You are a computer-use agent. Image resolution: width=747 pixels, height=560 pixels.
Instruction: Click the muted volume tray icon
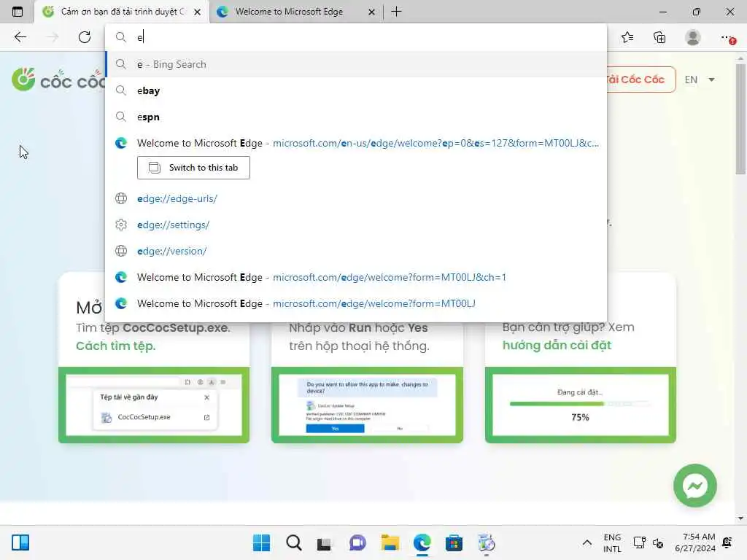tap(658, 542)
